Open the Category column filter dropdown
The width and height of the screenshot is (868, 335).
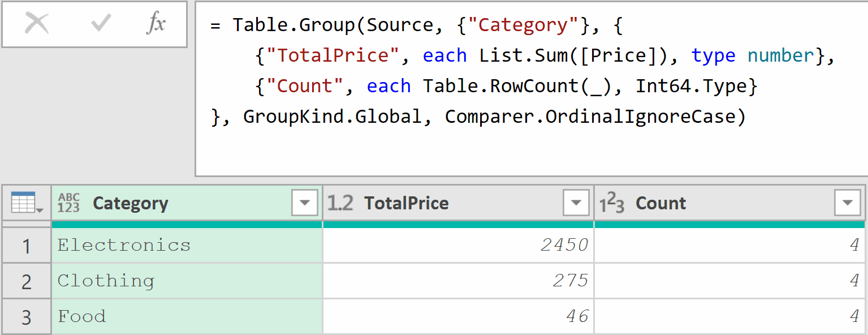coord(305,203)
